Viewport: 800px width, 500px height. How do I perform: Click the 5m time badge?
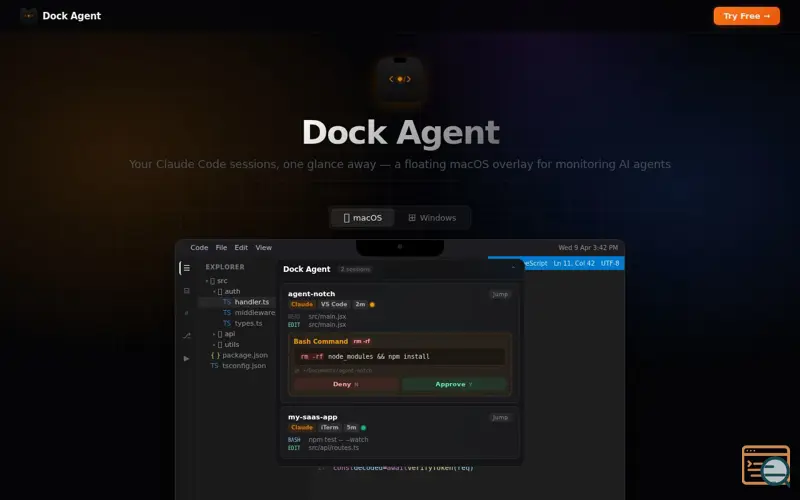(x=352, y=428)
